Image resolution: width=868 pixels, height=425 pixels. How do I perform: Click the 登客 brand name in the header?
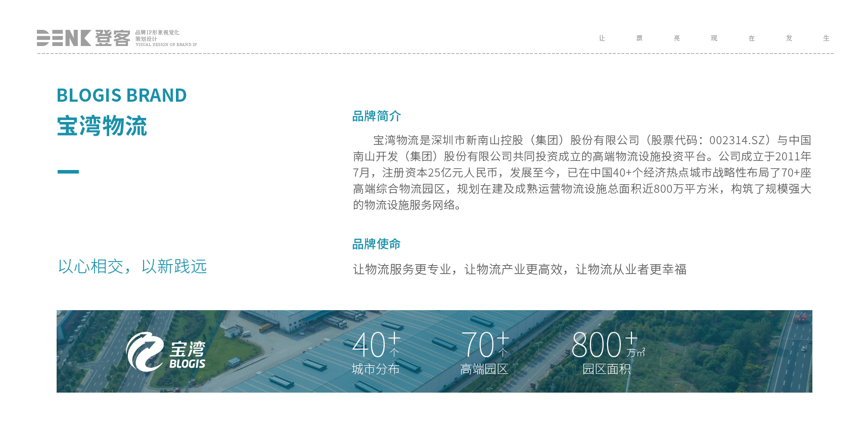coord(112,38)
